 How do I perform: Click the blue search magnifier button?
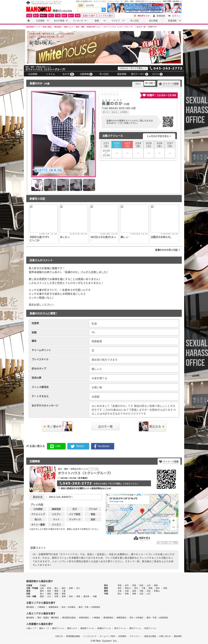pyautogui.click(x=104, y=10)
